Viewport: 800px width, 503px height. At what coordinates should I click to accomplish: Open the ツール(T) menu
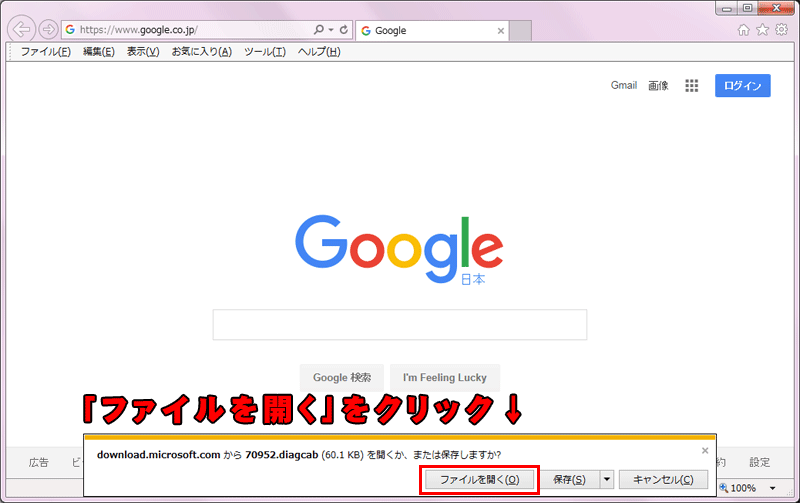pyautogui.click(x=265, y=52)
